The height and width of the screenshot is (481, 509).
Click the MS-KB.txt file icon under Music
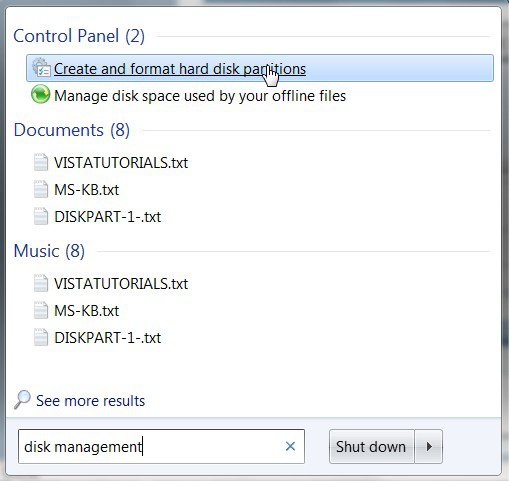click(x=41, y=310)
